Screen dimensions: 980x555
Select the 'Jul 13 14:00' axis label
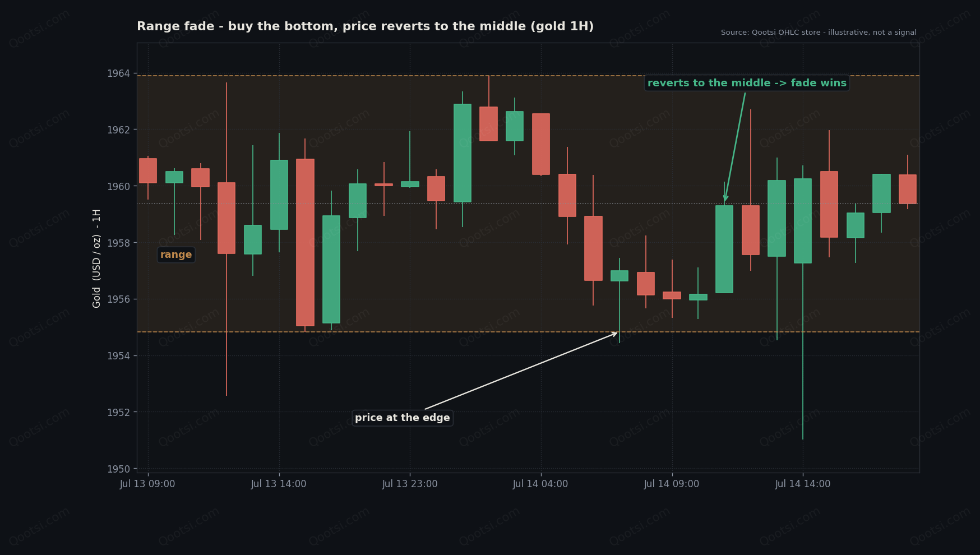(279, 484)
